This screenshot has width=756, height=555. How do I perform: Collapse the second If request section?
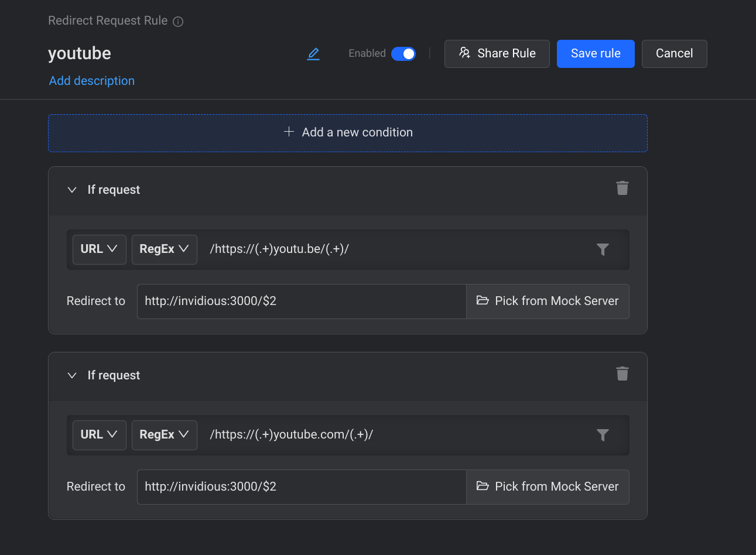[72, 375]
